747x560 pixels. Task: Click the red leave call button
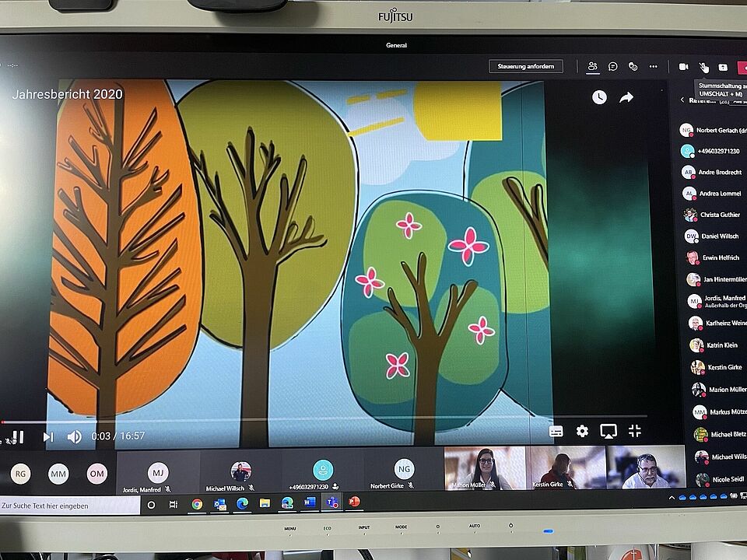pyautogui.click(x=742, y=68)
